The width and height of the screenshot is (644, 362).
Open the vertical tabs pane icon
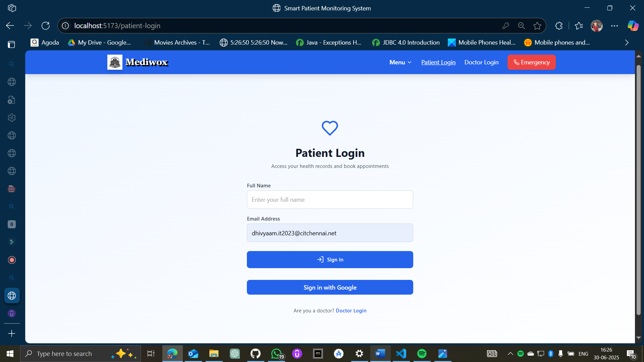tap(11, 44)
